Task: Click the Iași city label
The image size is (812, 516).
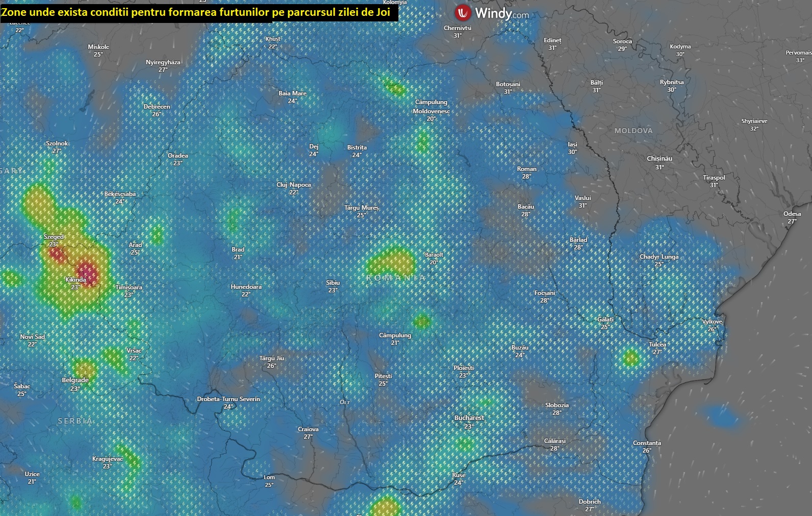Action: (x=572, y=144)
